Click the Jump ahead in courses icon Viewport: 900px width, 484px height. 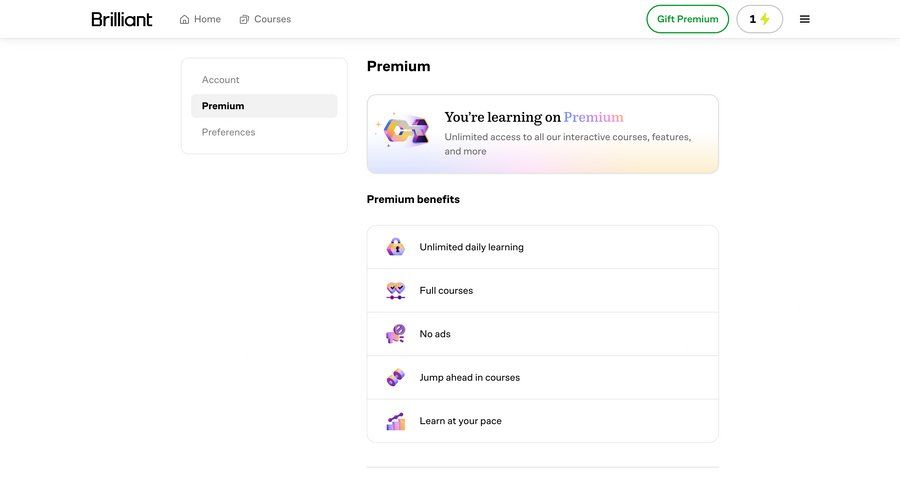pyautogui.click(x=396, y=378)
